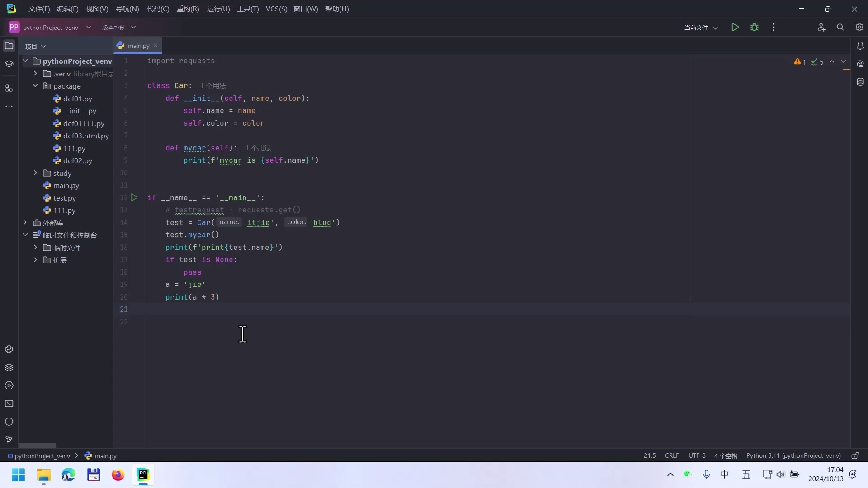Open the Database tool window
The height and width of the screenshot is (488, 868).
click(x=860, y=82)
